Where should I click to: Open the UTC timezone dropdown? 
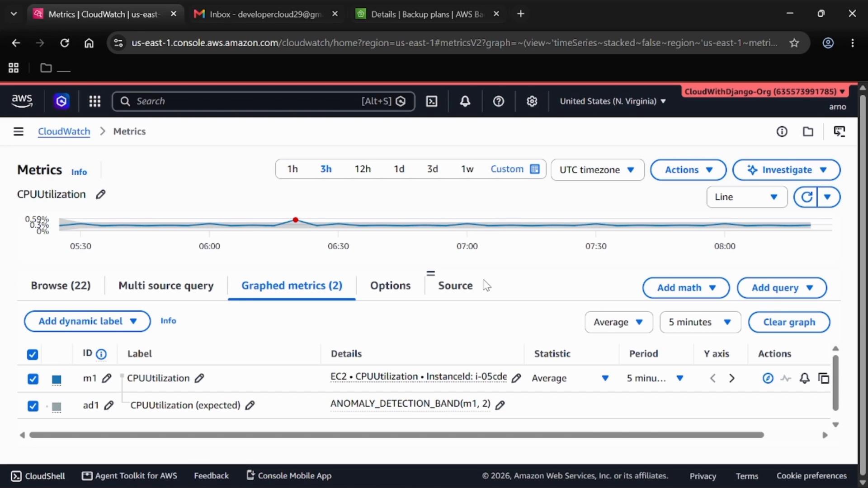(597, 170)
